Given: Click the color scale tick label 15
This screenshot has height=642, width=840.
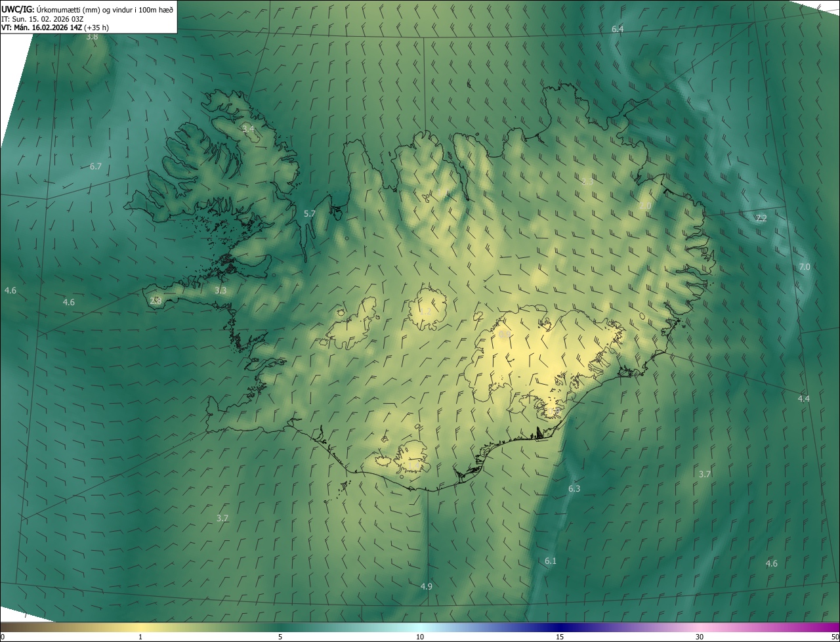Looking at the screenshot, I should (x=560, y=637).
